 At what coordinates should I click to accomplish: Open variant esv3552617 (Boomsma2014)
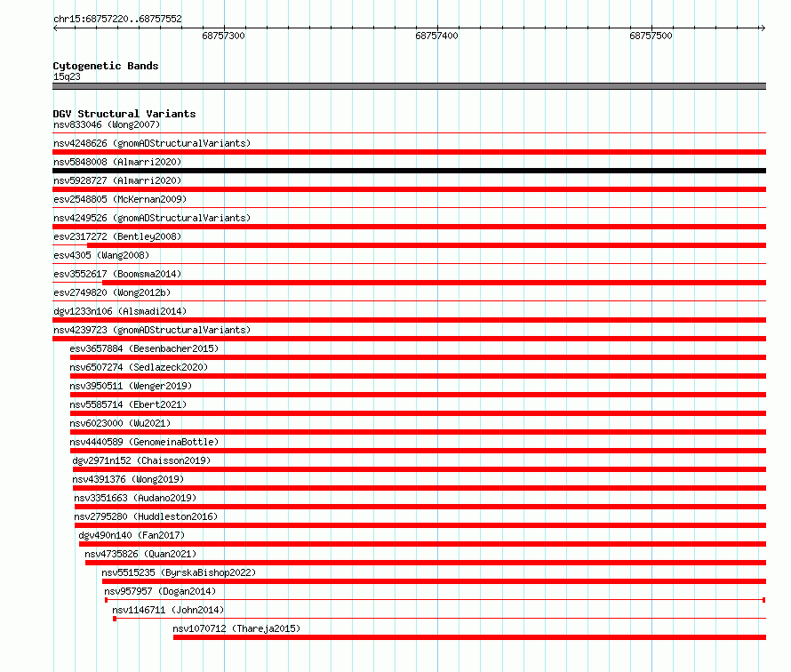[x=117, y=274]
